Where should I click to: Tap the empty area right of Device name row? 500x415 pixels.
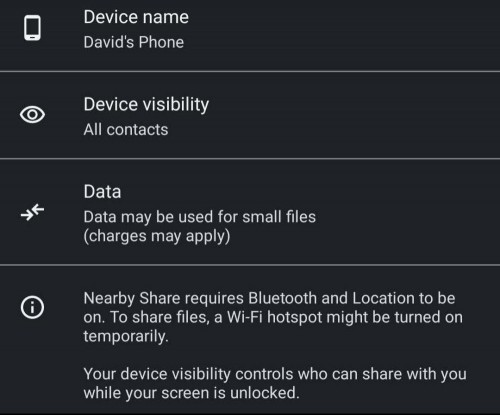pos(343,35)
